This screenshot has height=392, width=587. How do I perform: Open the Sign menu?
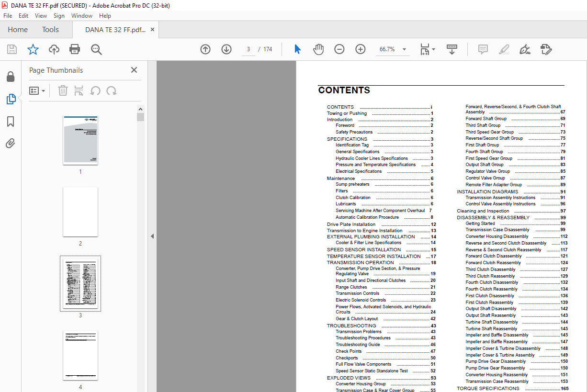(x=59, y=16)
